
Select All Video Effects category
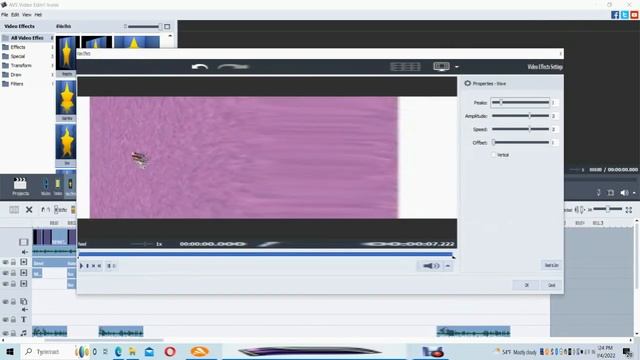tap(27, 38)
